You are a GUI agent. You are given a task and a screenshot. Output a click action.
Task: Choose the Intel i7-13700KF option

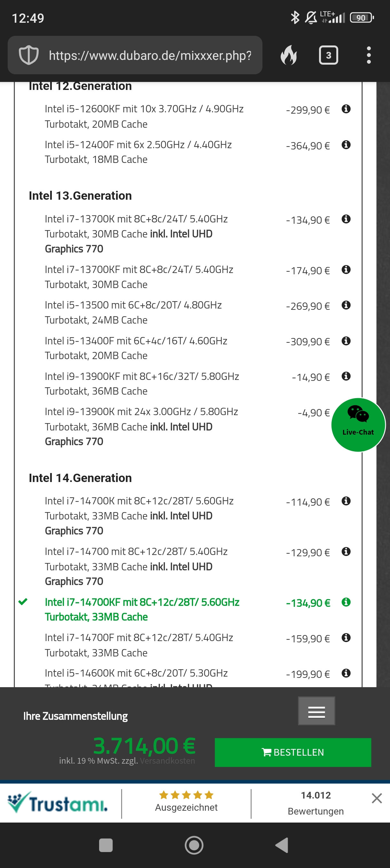(139, 277)
